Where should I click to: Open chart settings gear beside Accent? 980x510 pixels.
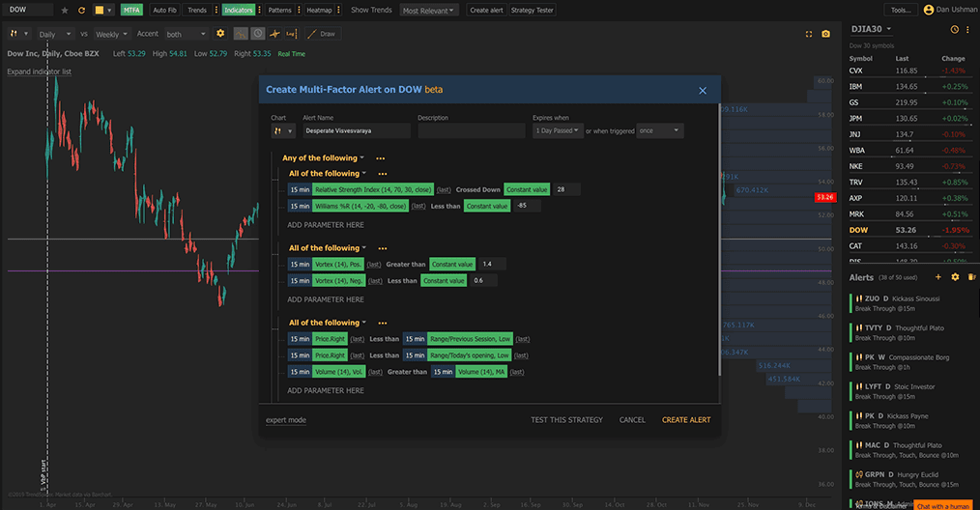point(220,34)
